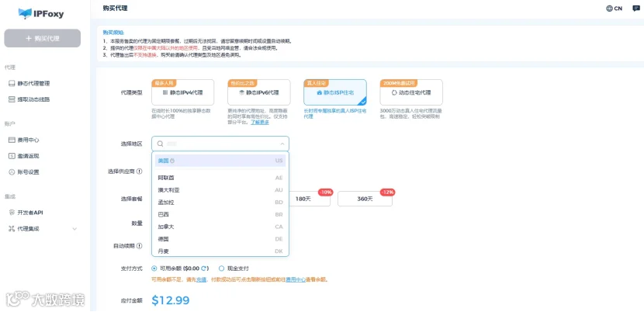Click the 购买代理 button in the sidebar

point(43,38)
